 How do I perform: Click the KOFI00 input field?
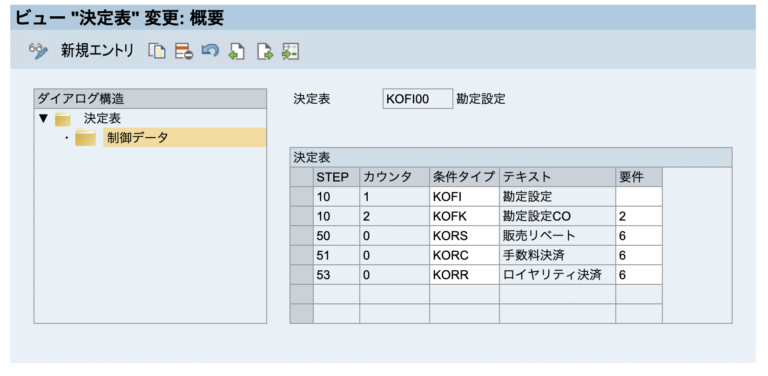[x=417, y=99]
